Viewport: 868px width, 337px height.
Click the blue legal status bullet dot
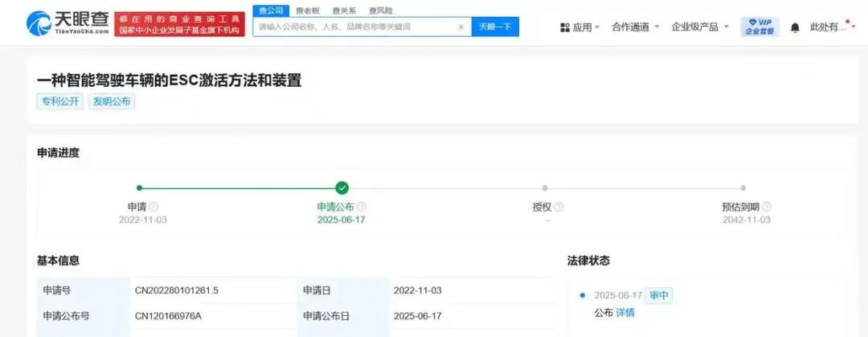(x=582, y=295)
